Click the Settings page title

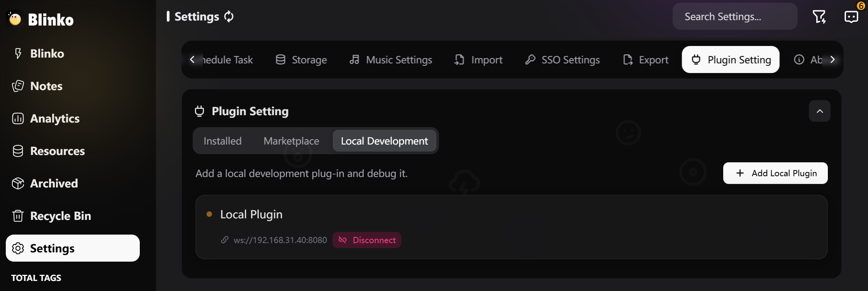click(x=197, y=17)
